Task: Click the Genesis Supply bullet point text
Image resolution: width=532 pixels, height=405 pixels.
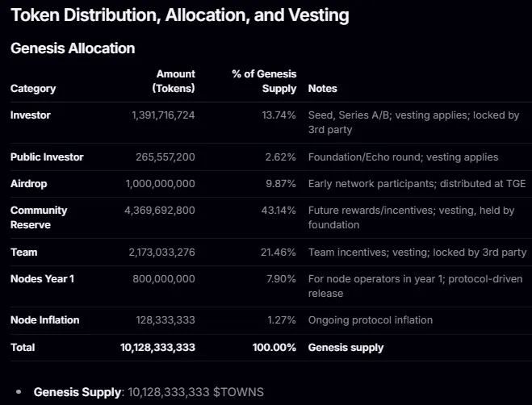Action: click(x=149, y=391)
